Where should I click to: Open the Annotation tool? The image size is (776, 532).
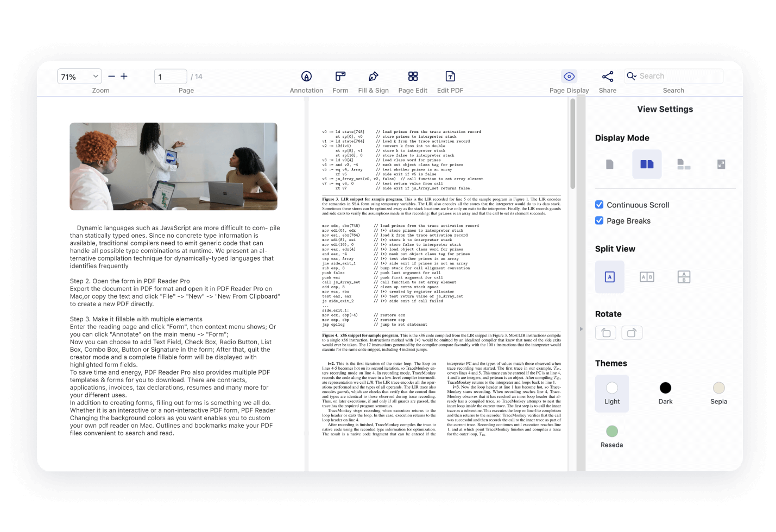[x=306, y=77]
